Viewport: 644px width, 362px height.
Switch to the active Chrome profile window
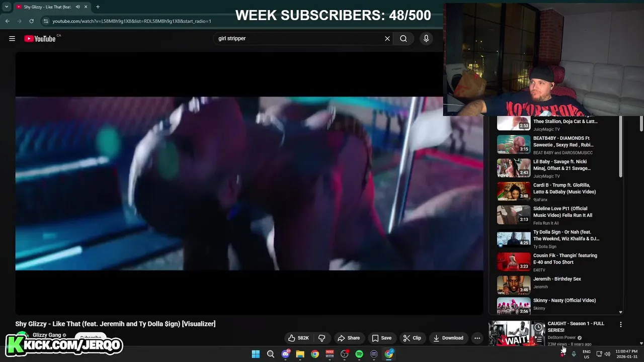pyautogui.click(x=389, y=354)
